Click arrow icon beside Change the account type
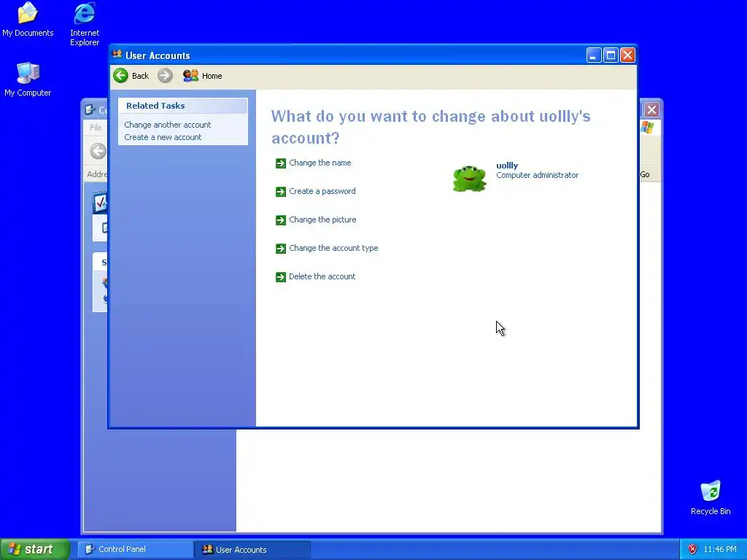 281,249
